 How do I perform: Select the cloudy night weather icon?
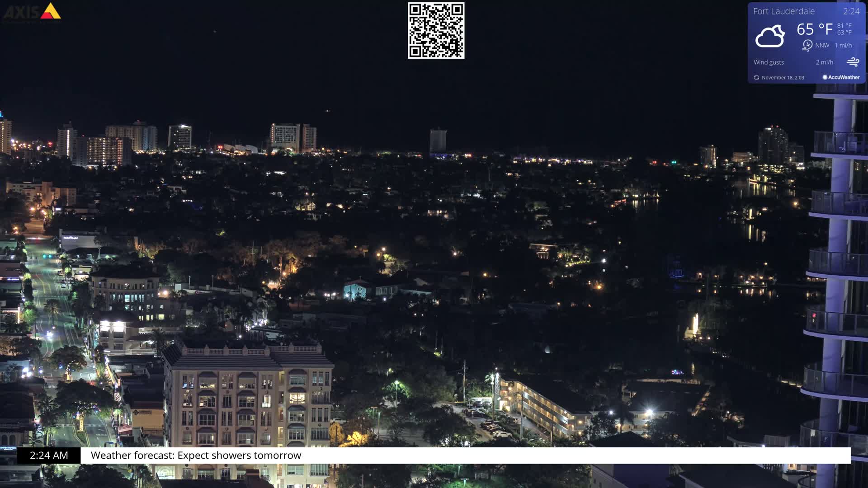[771, 35]
